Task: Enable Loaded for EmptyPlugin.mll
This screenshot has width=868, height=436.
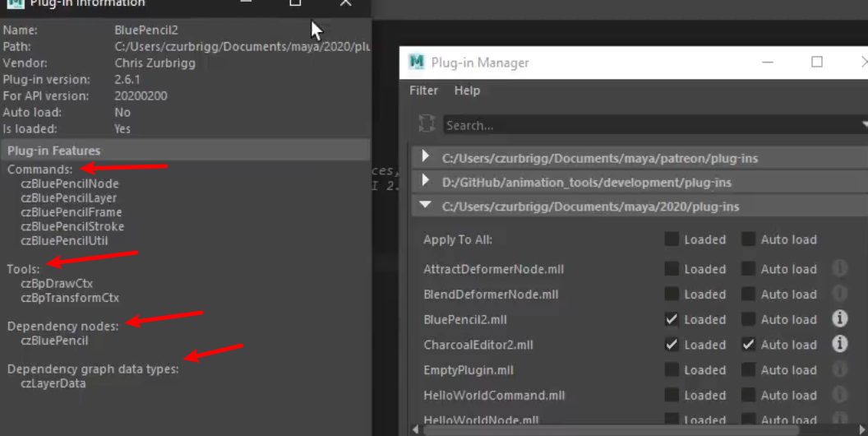Action: 672,369
